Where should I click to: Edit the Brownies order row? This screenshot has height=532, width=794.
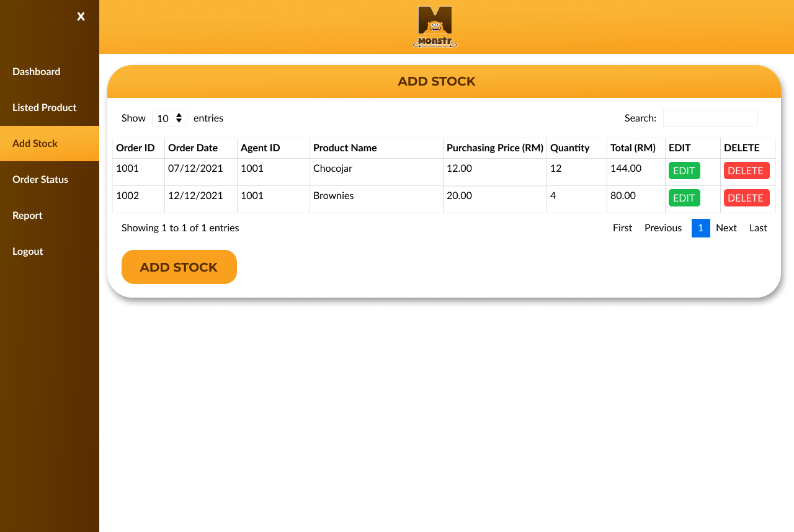pos(684,198)
